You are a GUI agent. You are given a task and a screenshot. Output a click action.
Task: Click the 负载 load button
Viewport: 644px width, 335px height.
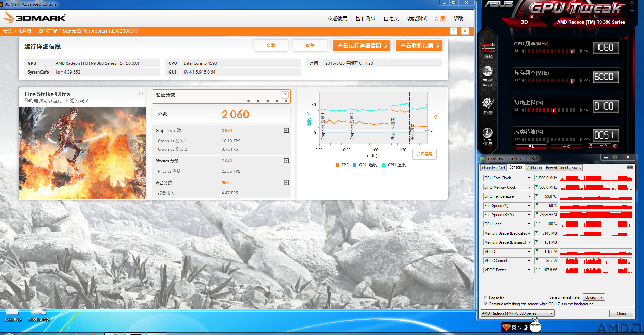tap(271, 46)
